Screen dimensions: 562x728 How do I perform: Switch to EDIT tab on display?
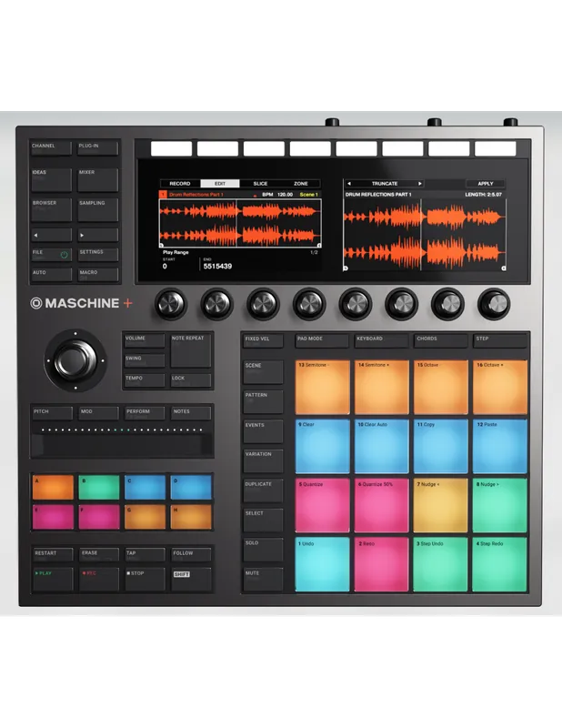click(220, 184)
